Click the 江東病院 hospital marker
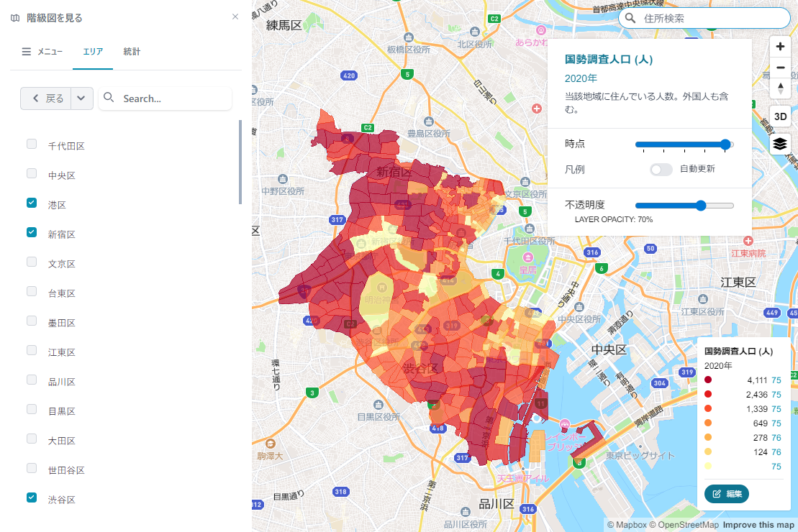 pyautogui.click(x=748, y=241)
